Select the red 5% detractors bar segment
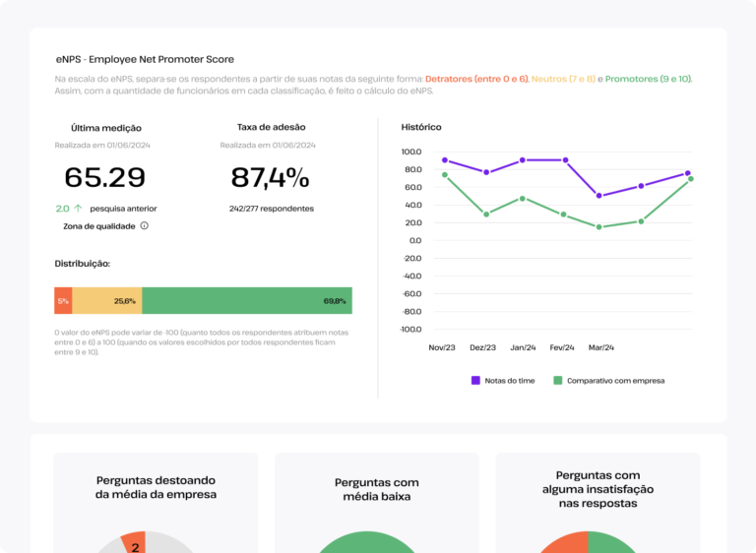This screenshot has height=553, width=756. click(63, 301)
